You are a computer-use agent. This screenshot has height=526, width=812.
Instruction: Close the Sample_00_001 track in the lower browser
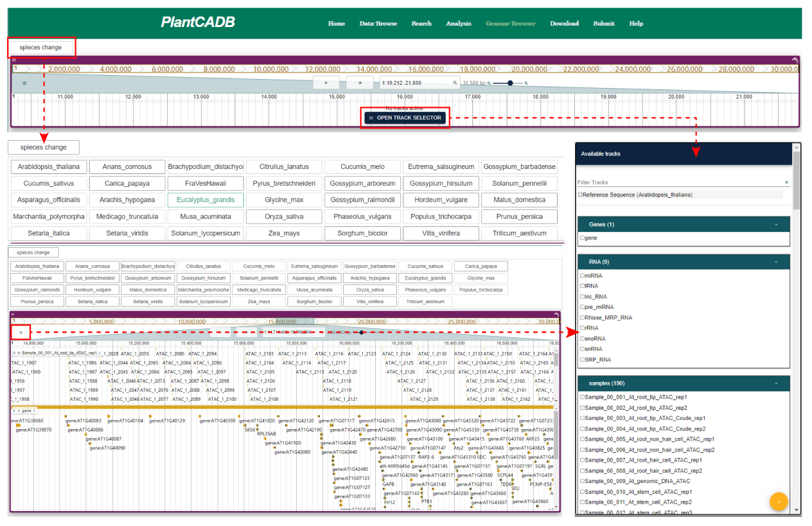pos(19,353)
